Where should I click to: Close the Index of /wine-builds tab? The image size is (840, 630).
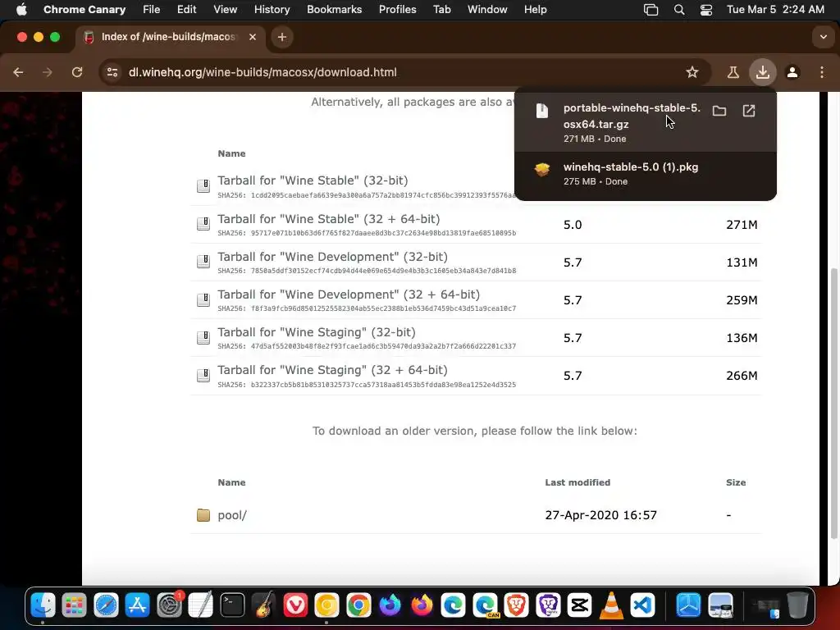[x=253, y=37]
